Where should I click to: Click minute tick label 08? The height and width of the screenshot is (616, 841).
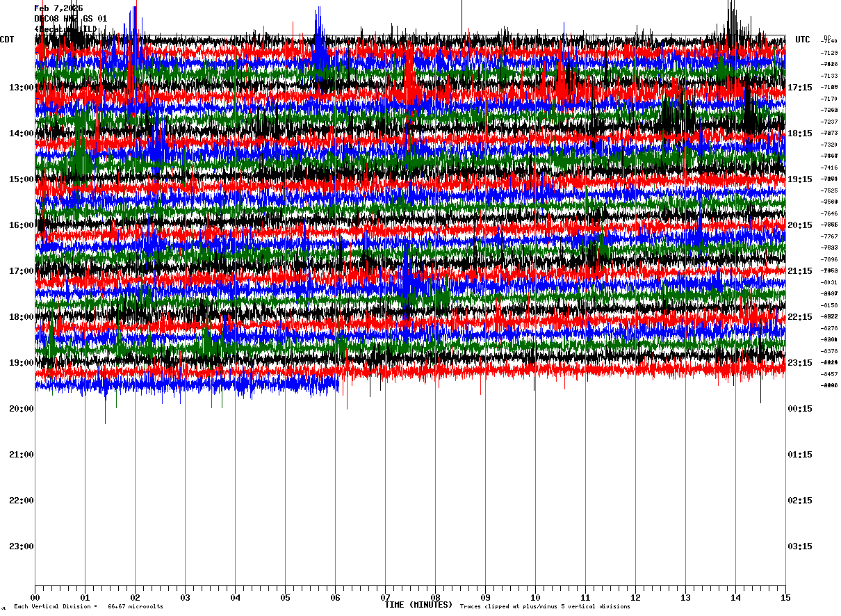pyautogui.click(x=435, y=597)
